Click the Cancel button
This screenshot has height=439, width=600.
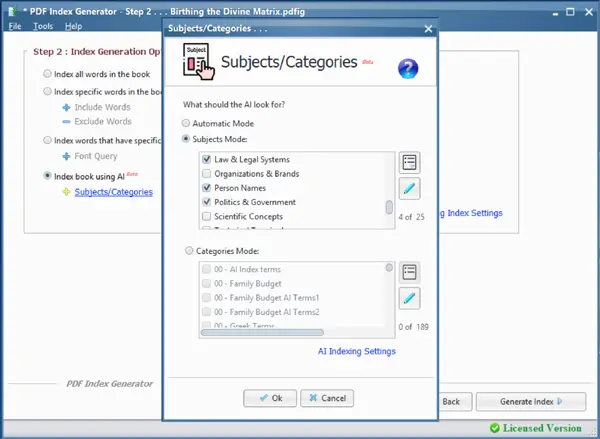327,398
